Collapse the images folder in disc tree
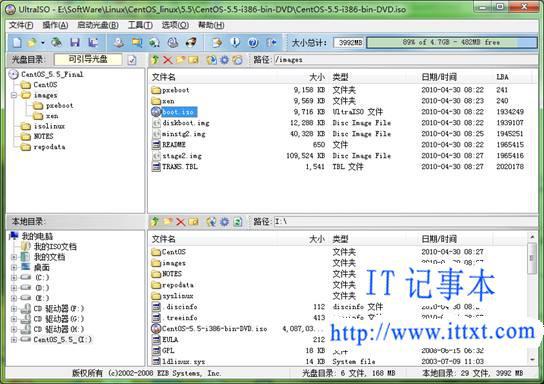Image resolution: width=544 pixels, height=384 pixels. [x=14, y=95]
